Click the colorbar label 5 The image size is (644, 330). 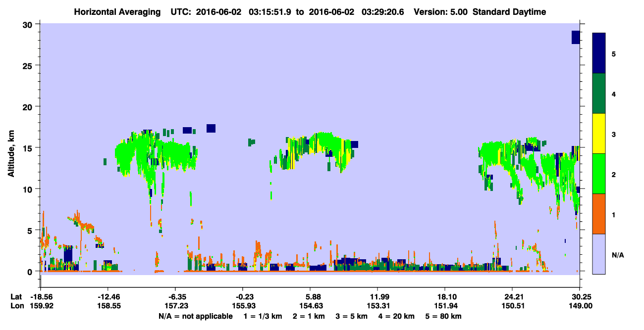point(614,53)
